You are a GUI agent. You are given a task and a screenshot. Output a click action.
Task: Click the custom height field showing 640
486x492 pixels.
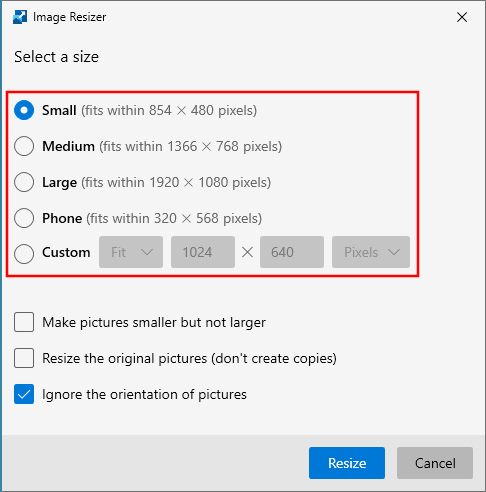coord(292,252)
